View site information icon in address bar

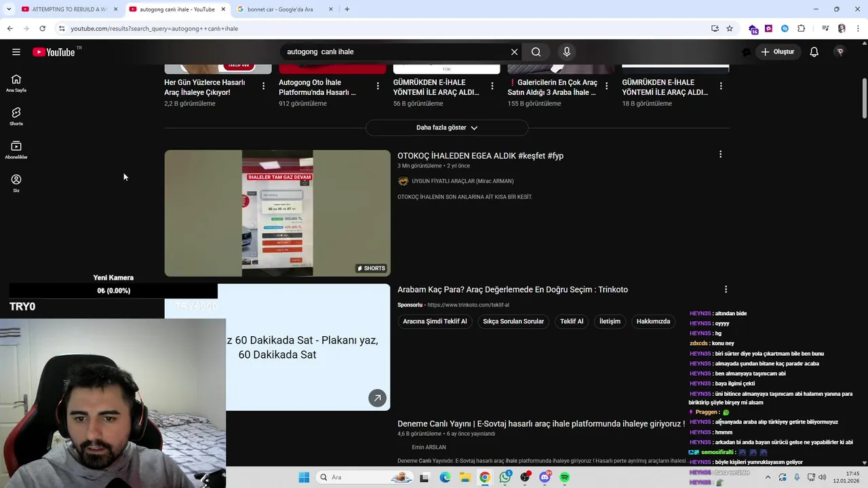point(62,28)
